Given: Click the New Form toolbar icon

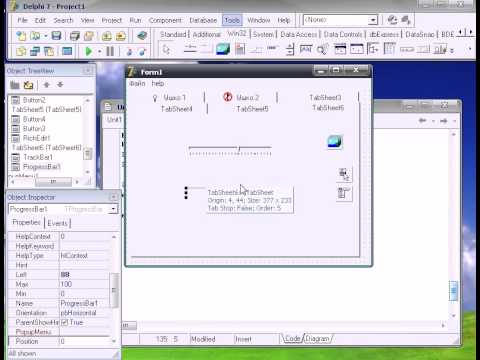Looking at the screenshot, I should coord(67,51).
